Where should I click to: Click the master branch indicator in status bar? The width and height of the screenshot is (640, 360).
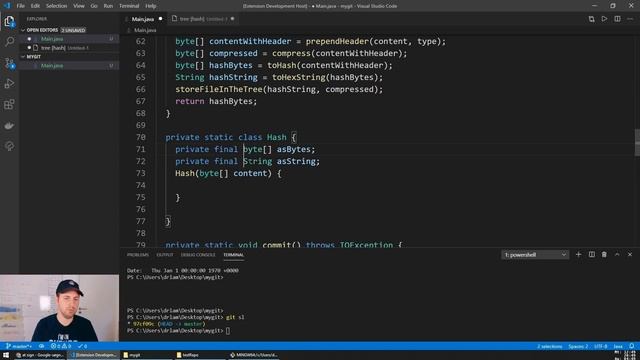pyautogui.click(x=19, y=346)
